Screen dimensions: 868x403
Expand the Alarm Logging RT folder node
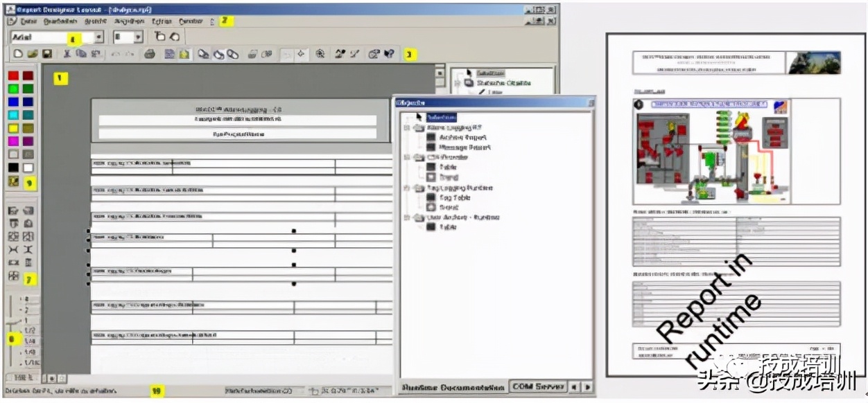click(x=407, y=128)
